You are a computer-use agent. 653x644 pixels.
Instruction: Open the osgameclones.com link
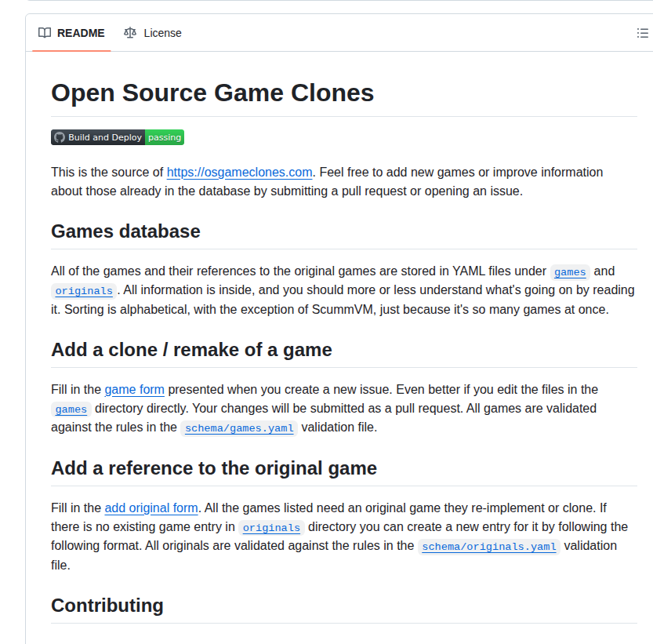click(x=239, y=172)
